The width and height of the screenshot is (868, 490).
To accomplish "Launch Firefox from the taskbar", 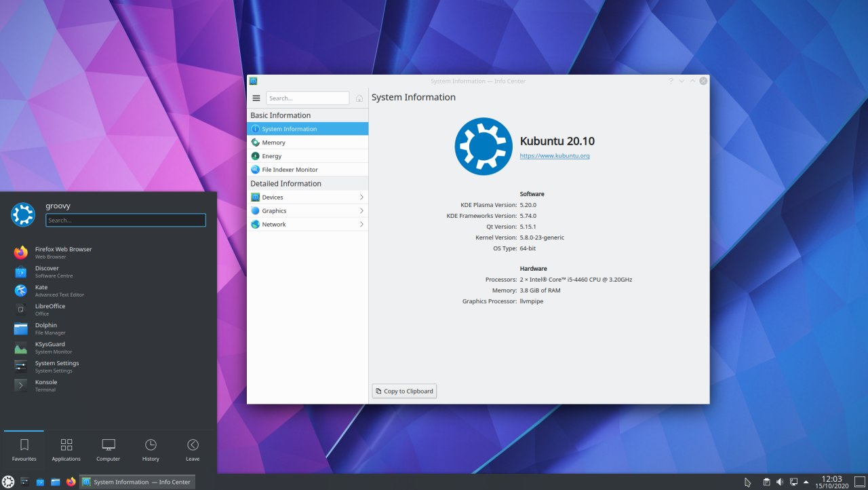I will (x=71, y=482).
